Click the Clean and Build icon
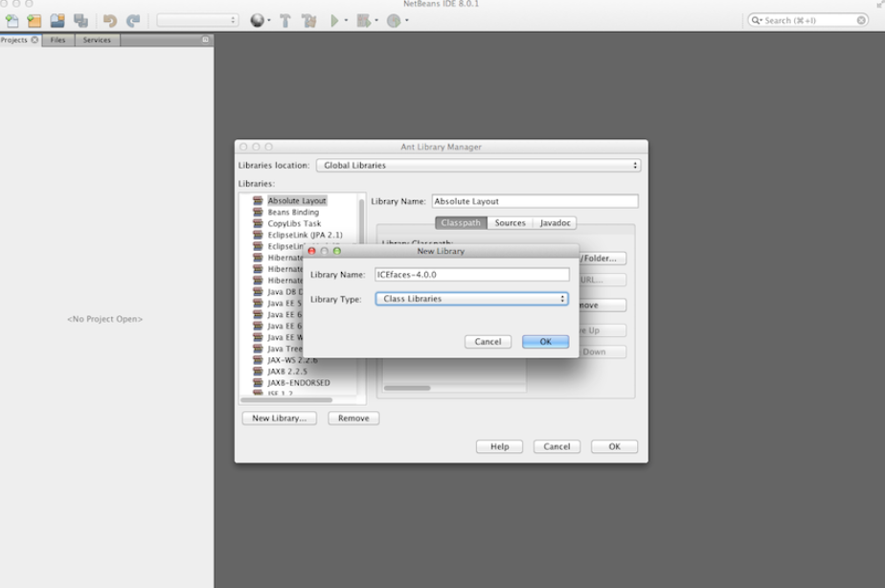 pyautogui.click(x=308, y=20)
